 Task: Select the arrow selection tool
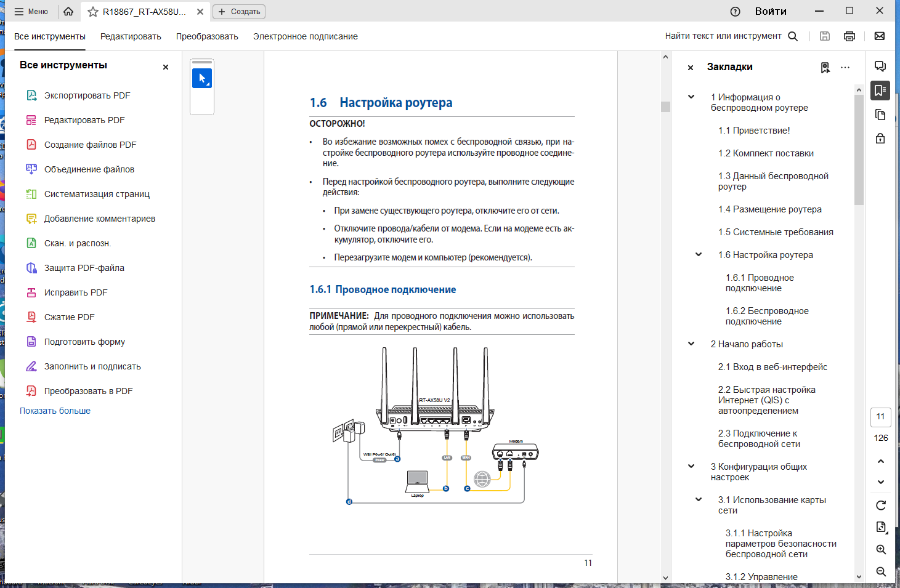202,78
